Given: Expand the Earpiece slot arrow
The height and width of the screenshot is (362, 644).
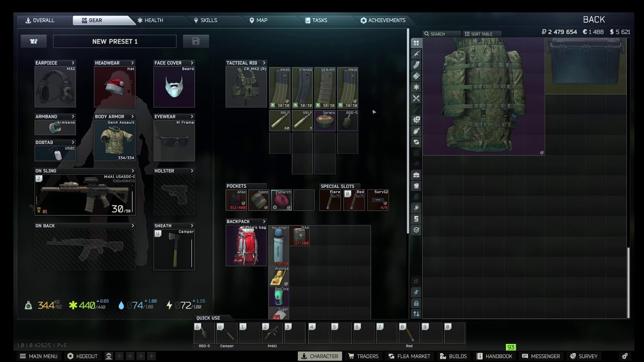Looking at the screenshot, I should pyautogui.click(x=73, y=63).
